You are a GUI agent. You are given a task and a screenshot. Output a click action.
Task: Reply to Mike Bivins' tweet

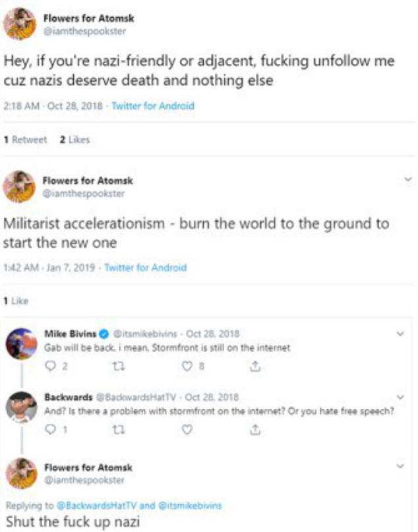pos(51,368)
